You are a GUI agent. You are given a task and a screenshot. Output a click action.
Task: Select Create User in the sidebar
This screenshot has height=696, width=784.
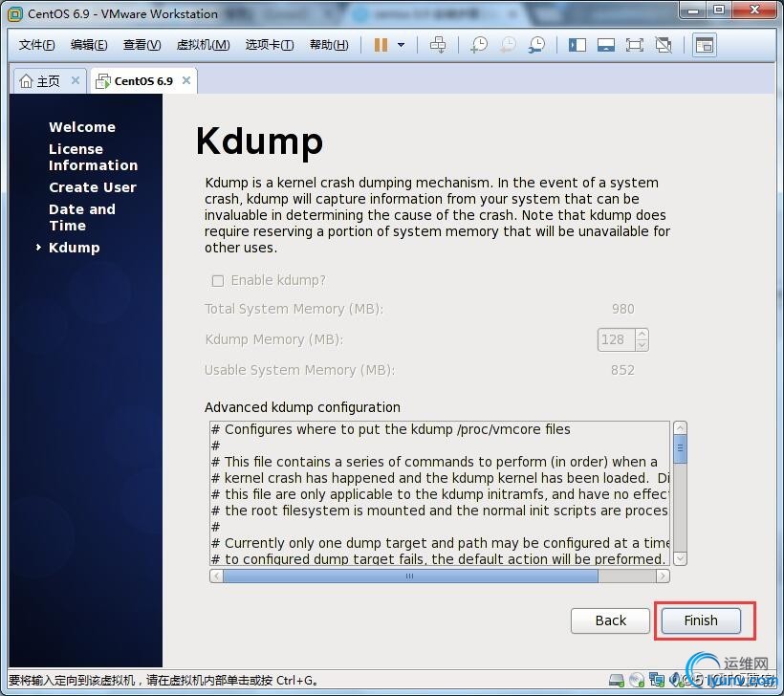[93, 187]
